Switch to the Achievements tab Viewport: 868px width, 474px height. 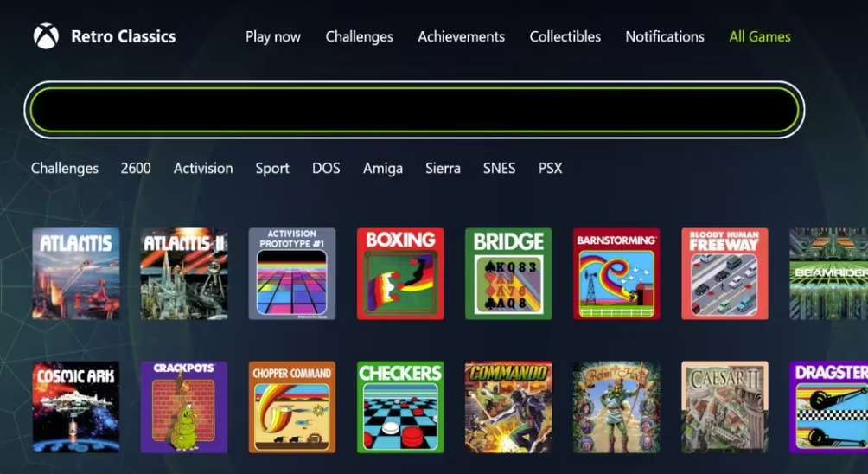coord(461,36)
